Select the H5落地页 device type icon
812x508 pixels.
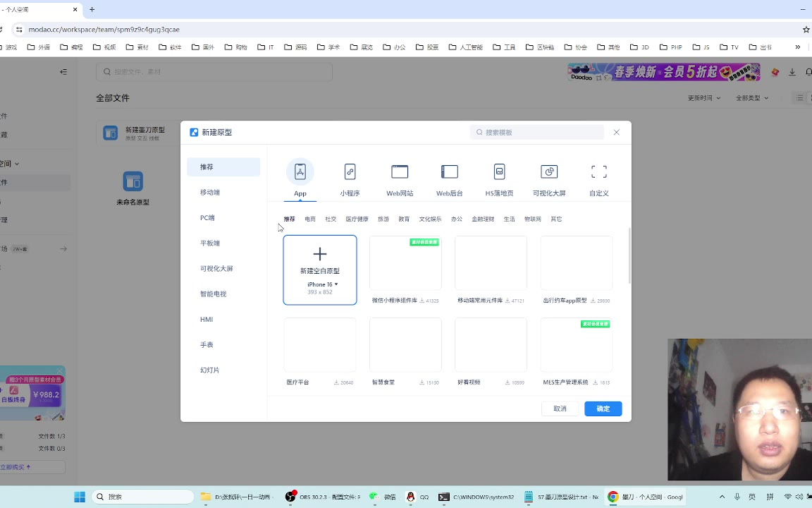point(499,171)
